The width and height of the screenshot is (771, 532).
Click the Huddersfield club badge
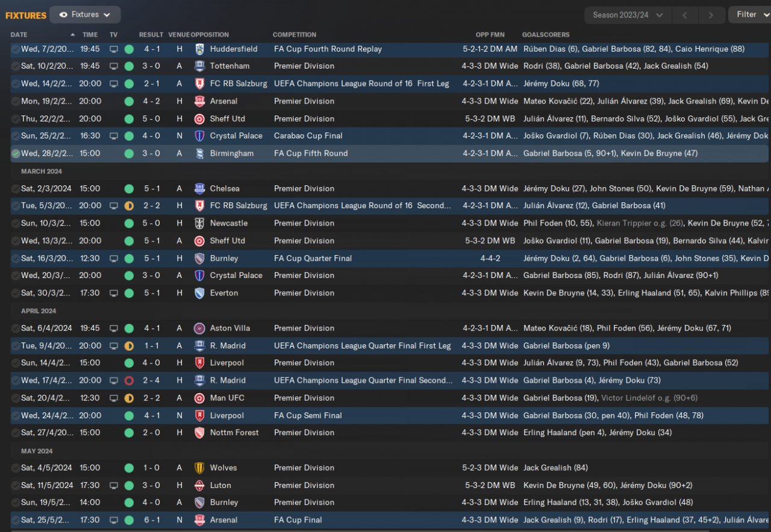[199, 49]
